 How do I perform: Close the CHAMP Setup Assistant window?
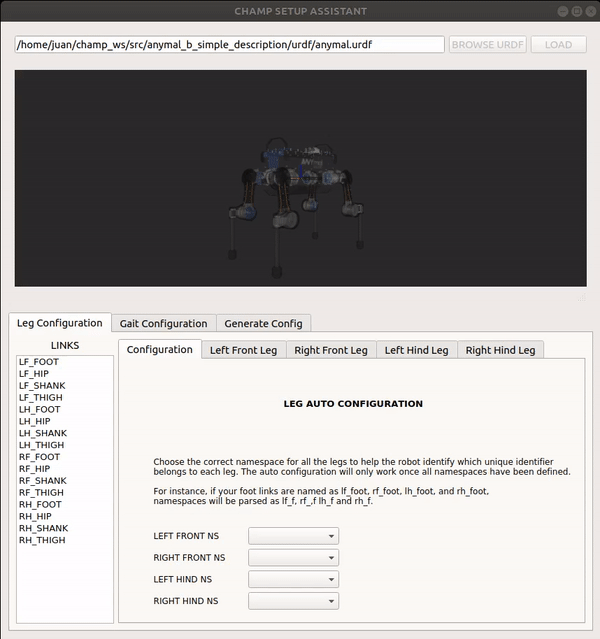click(x=591, y=11)
